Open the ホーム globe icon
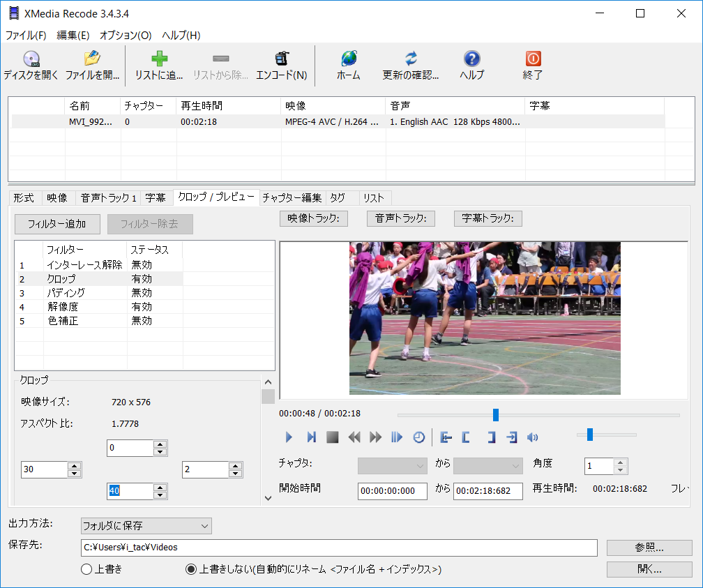703x588 pixels. [x=349, y=59]
